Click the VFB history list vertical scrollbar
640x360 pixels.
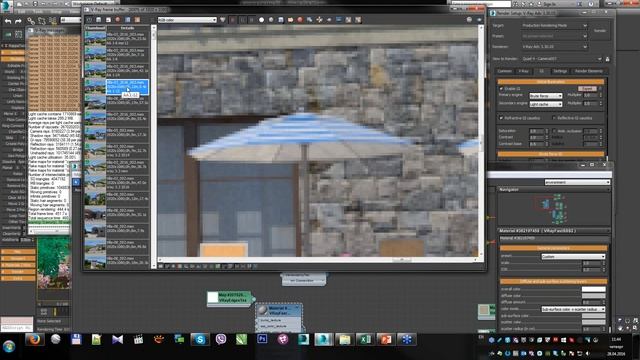click(x=154, y=147)
